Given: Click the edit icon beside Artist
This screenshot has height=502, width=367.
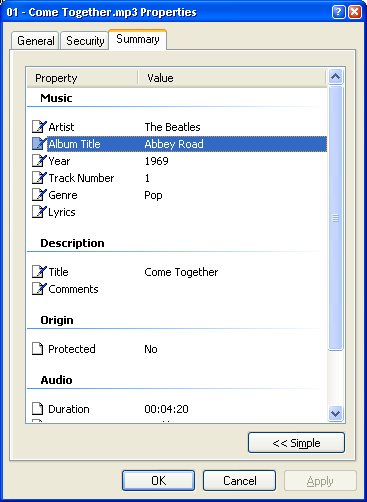Looking at the screenshot, I should [39, 127].
